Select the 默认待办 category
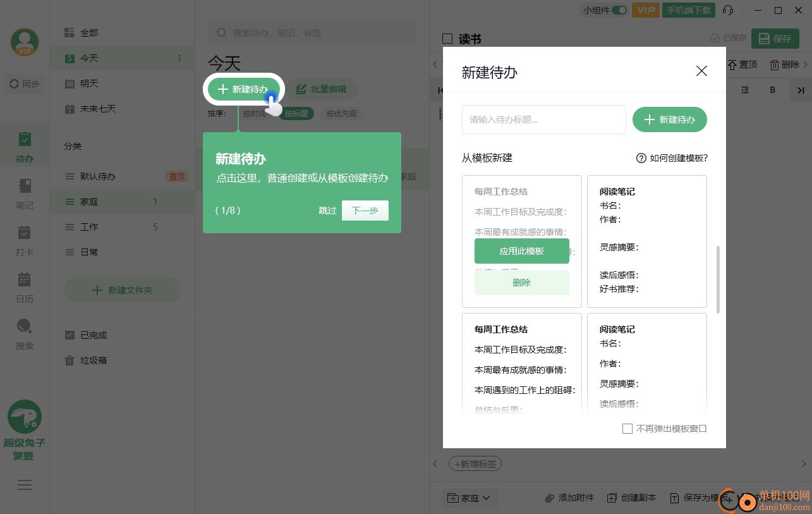Image resolution: width=812 pixels, height=514 pixels. [x=123, y=176]
